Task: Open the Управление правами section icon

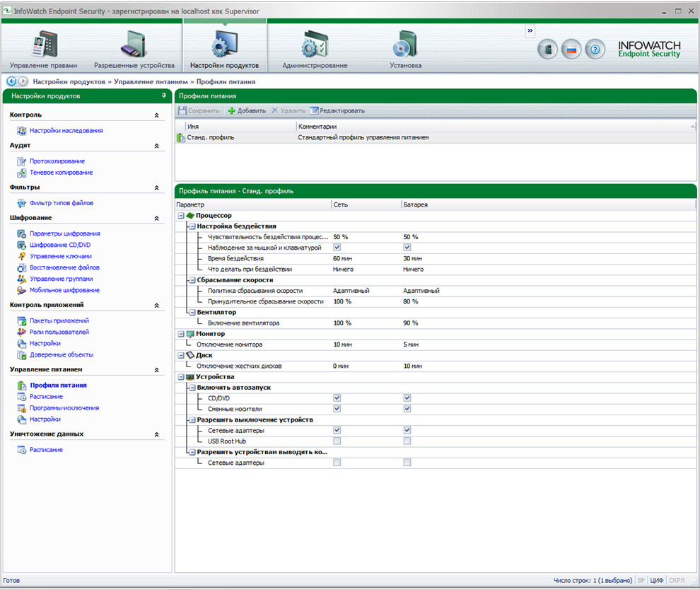Action: point(45,44)
